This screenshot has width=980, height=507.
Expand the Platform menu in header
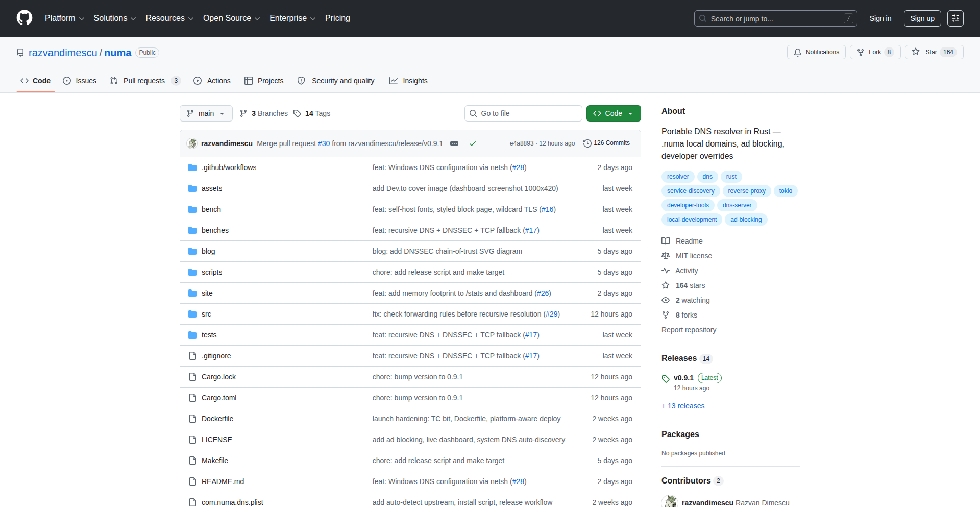64,18
